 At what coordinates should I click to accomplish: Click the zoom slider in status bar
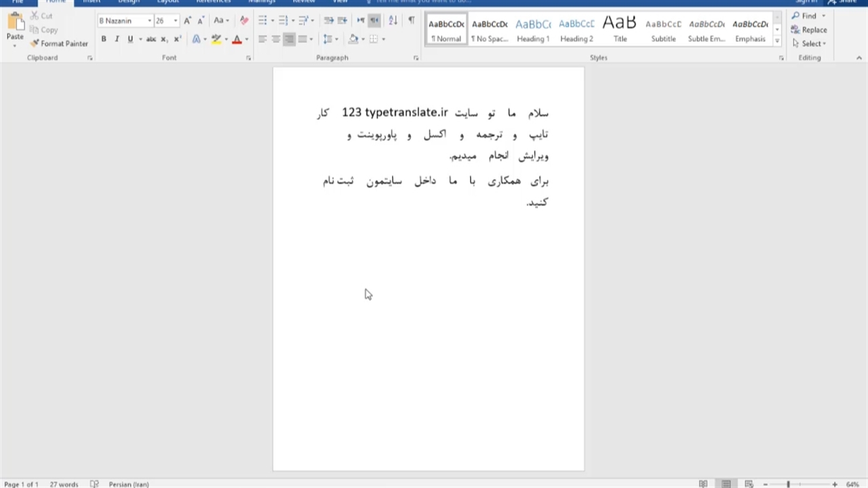point(788,484)
